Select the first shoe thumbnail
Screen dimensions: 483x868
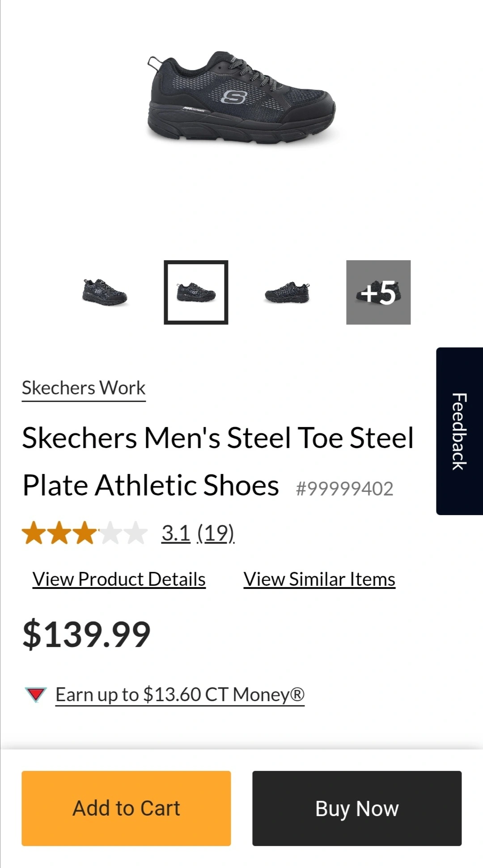click(x=105, y=292)
